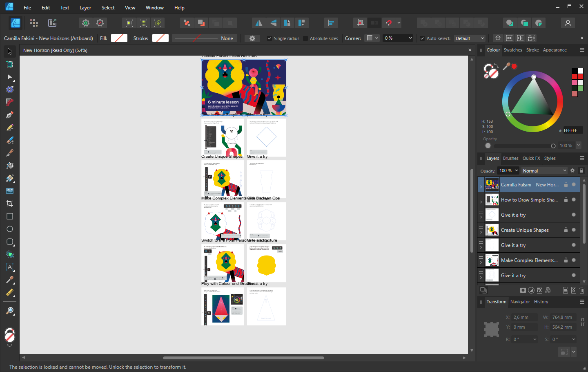Image resolution: width=588 pixels, height=372 pixels.
Task: Select the Move tool
Action: click(x=10, y=52)
